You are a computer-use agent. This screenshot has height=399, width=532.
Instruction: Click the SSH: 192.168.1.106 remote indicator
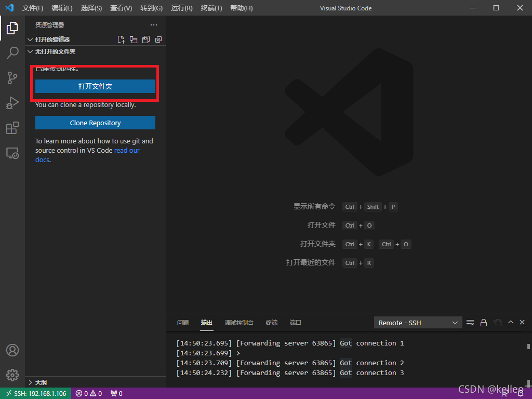pyautogui.click(x=36, y=394)
